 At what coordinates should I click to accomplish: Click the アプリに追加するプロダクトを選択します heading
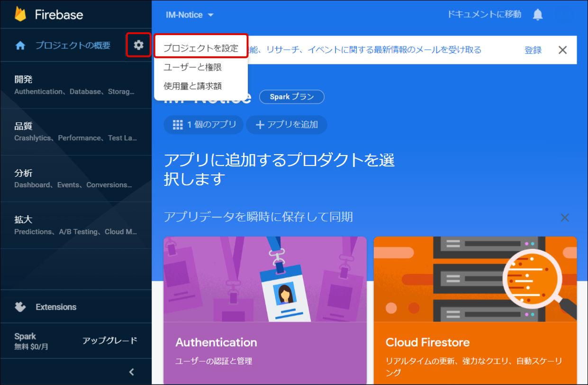click(279, 170)
